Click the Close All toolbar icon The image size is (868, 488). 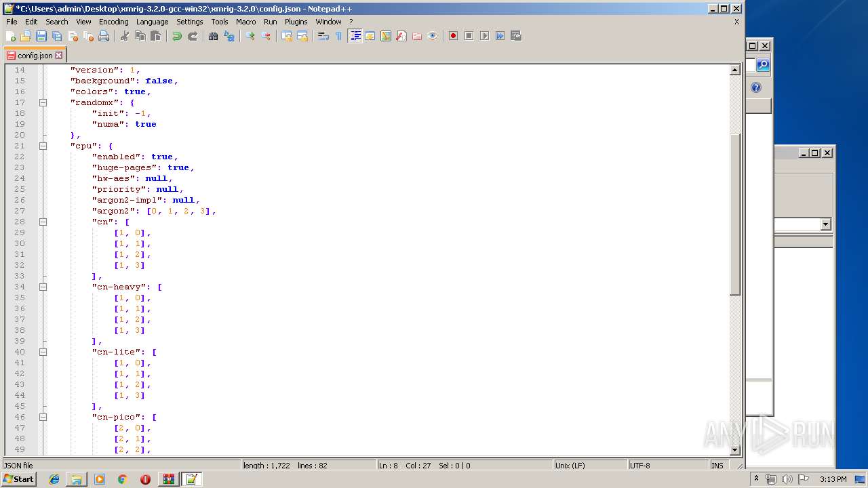coord(88,36)
